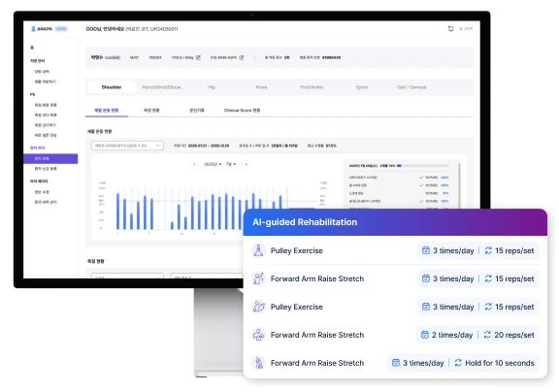This screenshot has width=559, height=392.
Task: Switch to the Gait / General tab
Action: [x=411, y=87]
